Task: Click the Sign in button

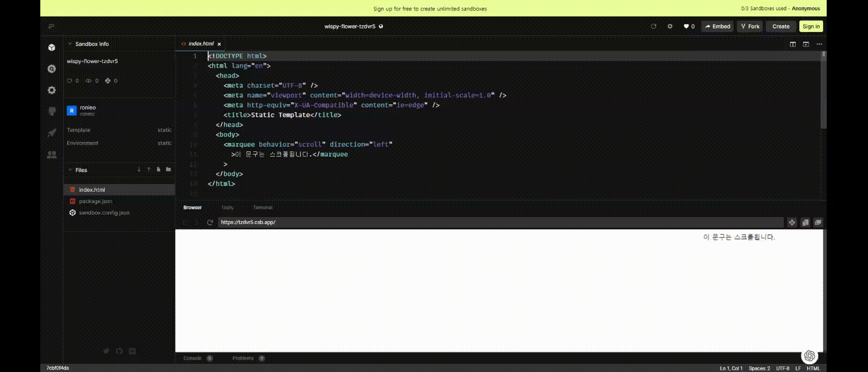Action: (811, 26)
